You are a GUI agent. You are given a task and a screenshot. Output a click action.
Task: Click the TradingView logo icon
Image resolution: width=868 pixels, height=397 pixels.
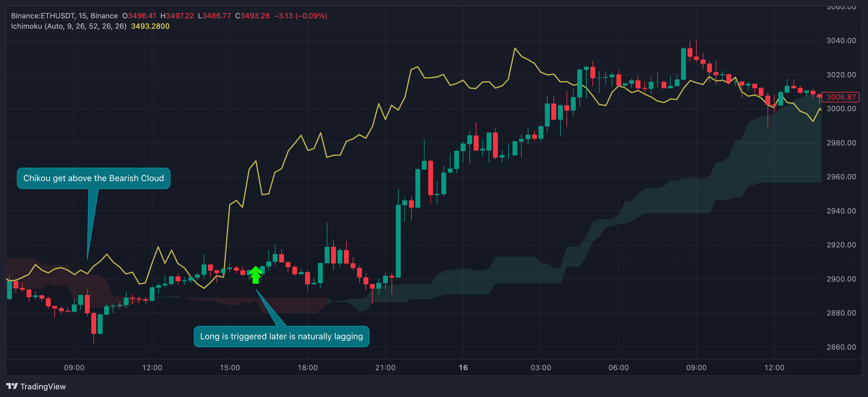click(12, 386)
